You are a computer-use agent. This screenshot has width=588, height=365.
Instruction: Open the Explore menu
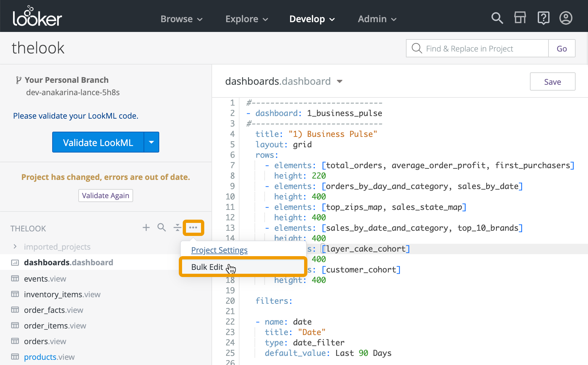click(x=246, y=19)
